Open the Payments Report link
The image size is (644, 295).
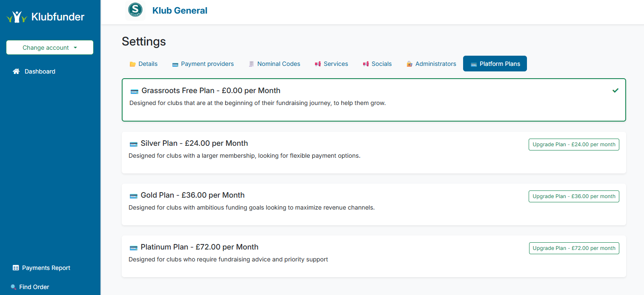pos(46,268)
